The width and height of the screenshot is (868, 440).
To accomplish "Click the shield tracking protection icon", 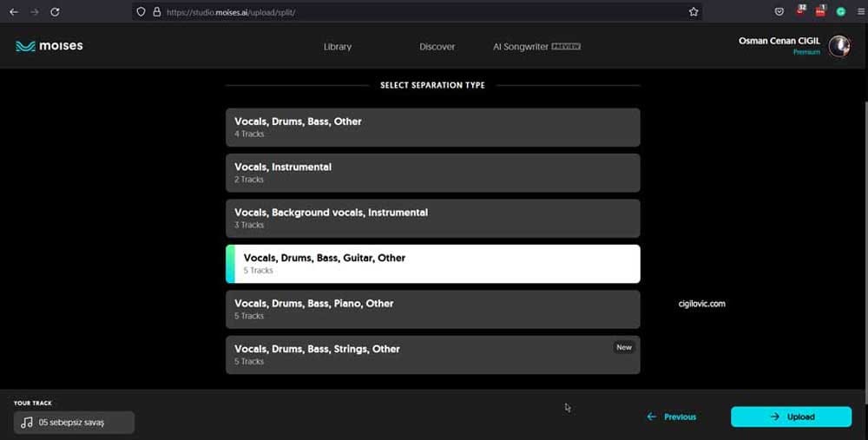I will coord(141,11).
